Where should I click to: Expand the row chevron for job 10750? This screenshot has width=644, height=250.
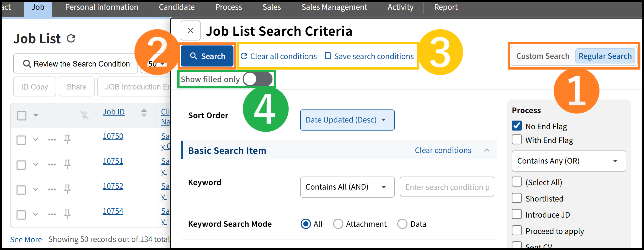(x=36, y=139)
